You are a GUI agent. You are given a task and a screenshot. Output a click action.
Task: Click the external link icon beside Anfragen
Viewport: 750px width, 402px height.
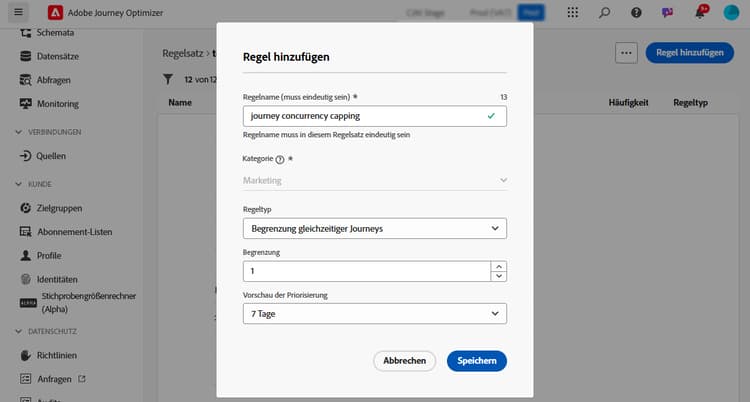[82, 379]
